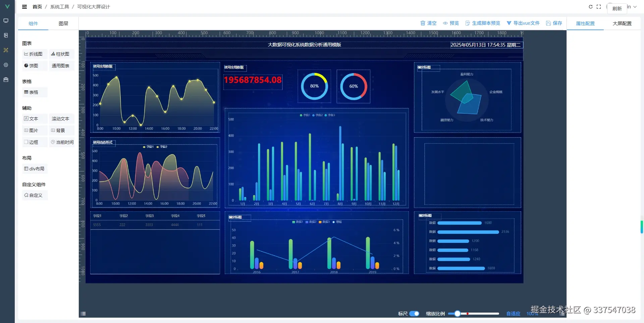This screenshot has width=644, height=323.
Task: Click the 字段1 table header cell
Action: [97, 216]
